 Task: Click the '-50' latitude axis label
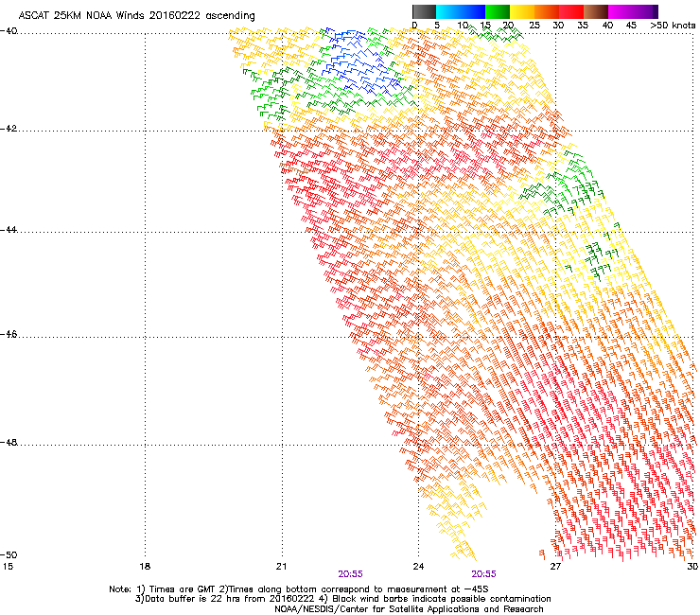9,554
